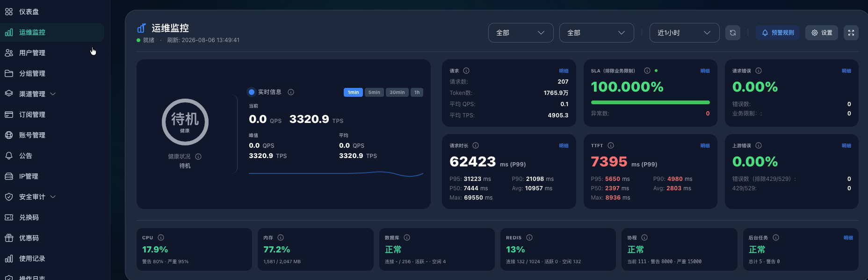Open the first 全部 filter dropdown
The height and width of the screenshot is (280, 868).
[521, 33]
